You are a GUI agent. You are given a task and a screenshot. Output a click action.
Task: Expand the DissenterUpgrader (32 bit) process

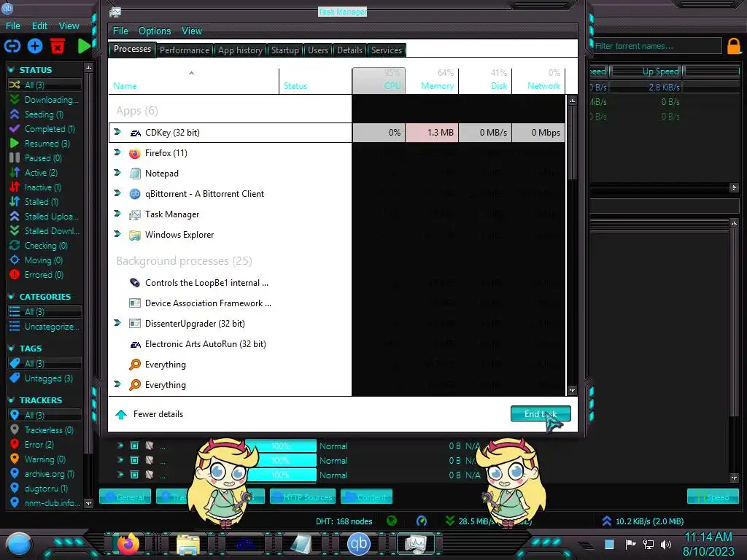117,323
